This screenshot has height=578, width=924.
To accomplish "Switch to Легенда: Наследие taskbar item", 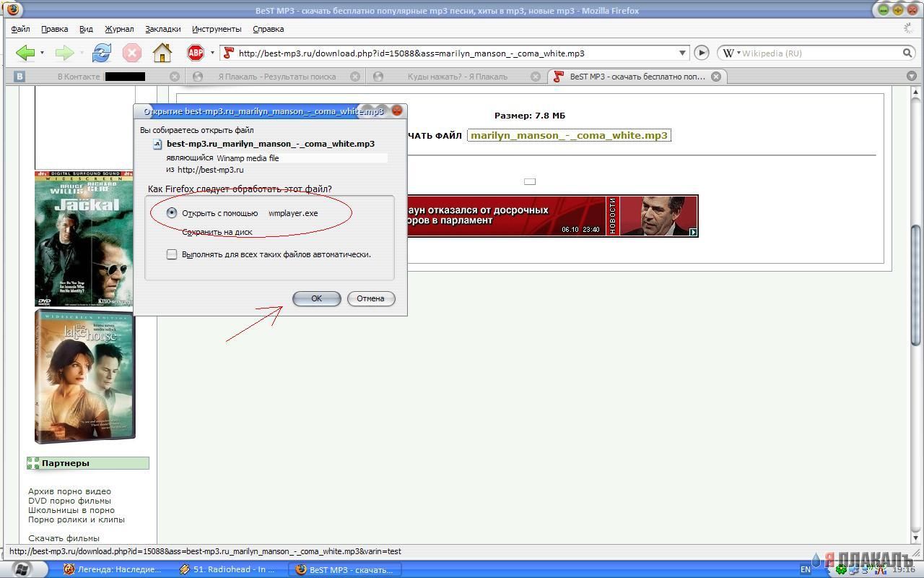I will (113, 569).
